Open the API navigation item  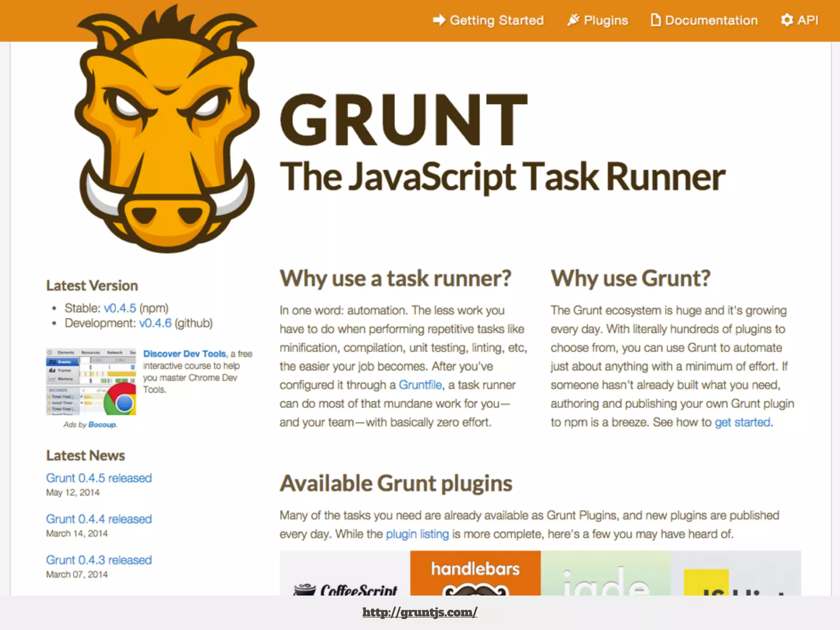pyautogui.click(x=799, y=20)
